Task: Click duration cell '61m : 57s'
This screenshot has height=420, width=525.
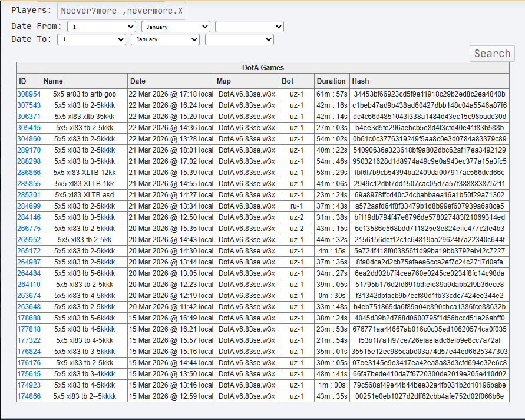Action: click(332, 94)
